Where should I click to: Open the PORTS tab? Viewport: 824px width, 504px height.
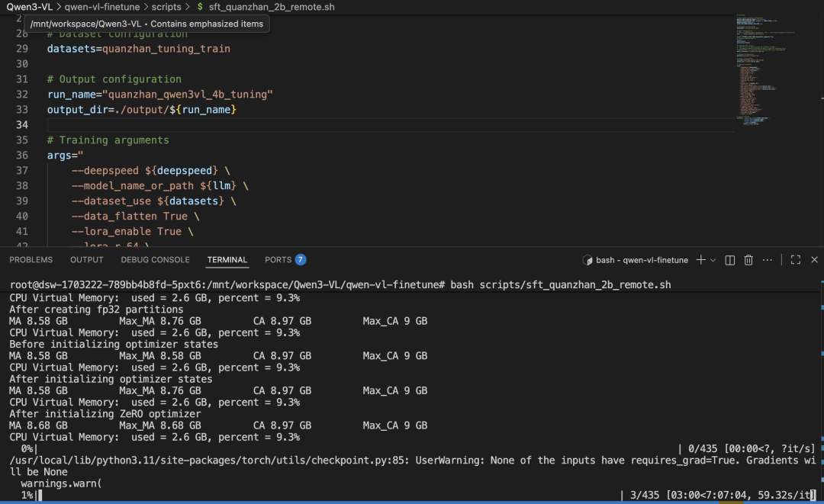(278, 260)
